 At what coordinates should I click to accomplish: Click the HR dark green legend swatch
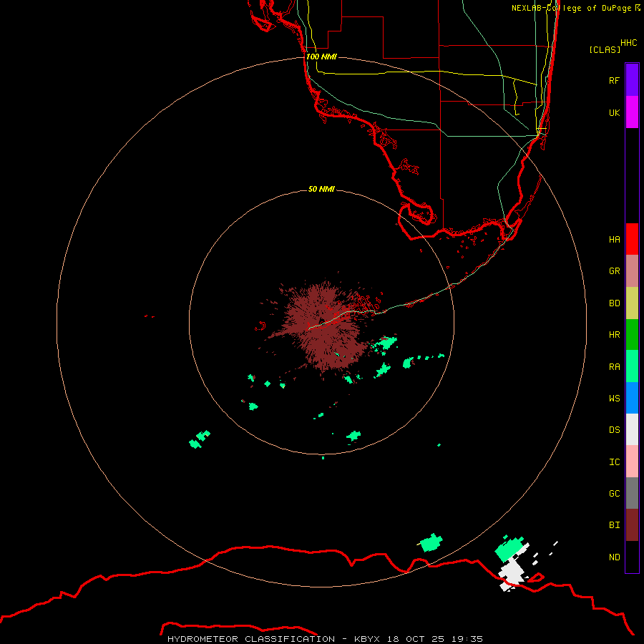point(632,335)
